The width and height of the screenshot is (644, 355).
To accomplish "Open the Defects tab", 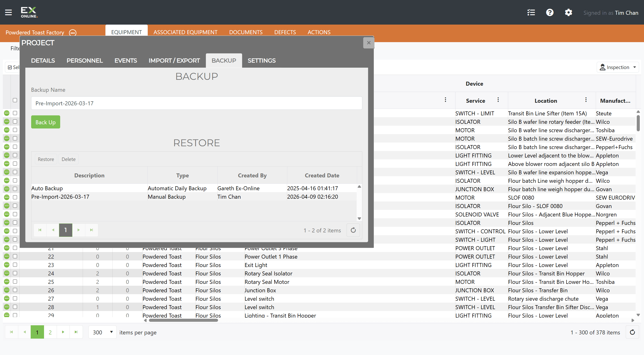I will [x=285, y=32].
